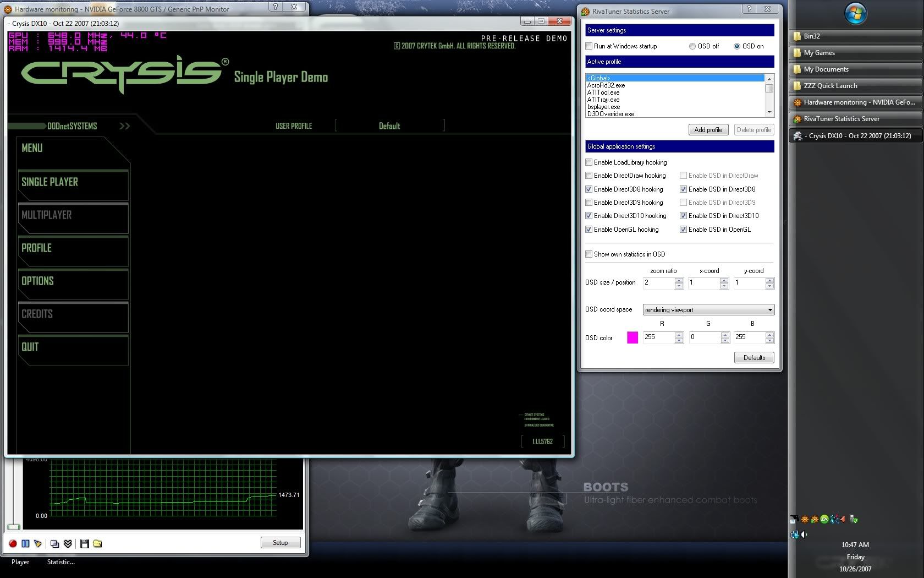This screenshot has height=578, width=924.
Task: Click Single Player in Crysis menu
Action: tap(73, 185)
